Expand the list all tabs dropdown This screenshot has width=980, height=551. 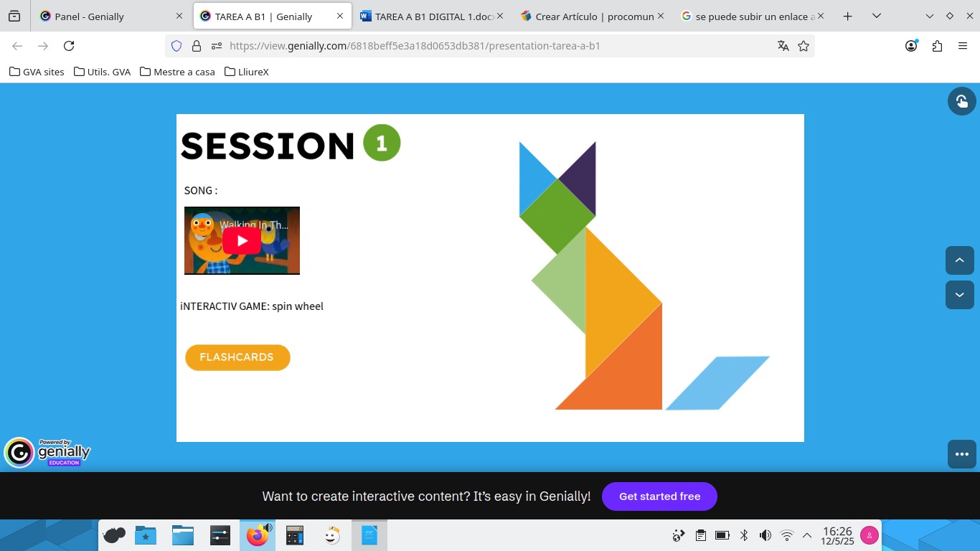pos(876,17)
